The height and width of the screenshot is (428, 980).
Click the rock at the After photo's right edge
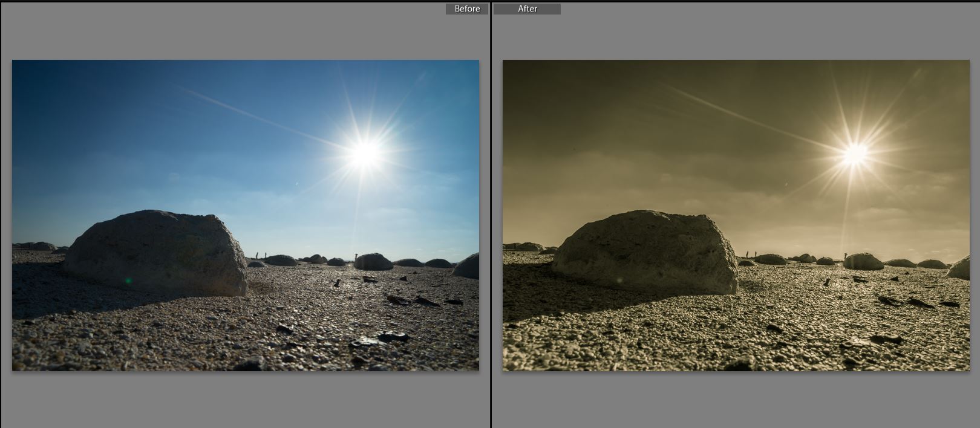click(960, 268)
